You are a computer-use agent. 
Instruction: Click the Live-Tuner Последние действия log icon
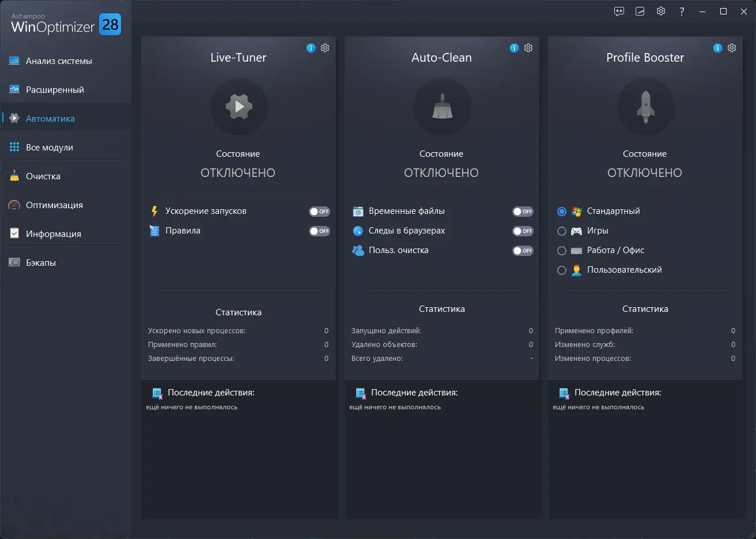[x=157, y=393]
